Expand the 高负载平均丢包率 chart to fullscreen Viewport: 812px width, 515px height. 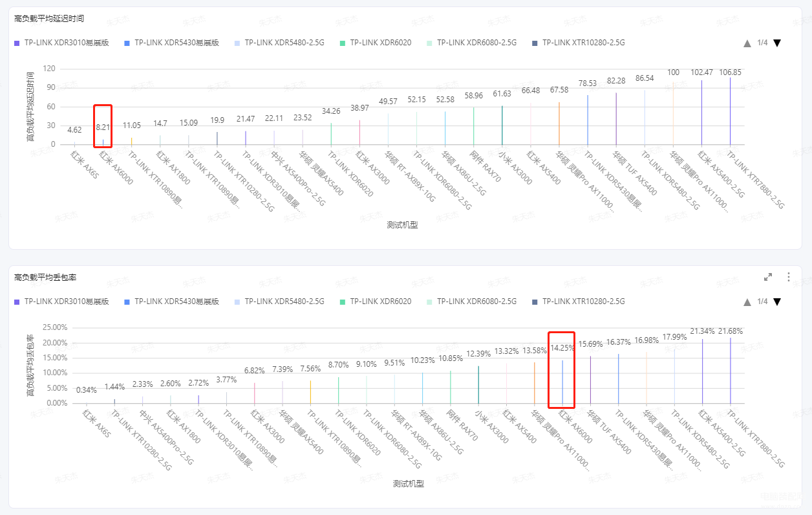tap(768, 277)
